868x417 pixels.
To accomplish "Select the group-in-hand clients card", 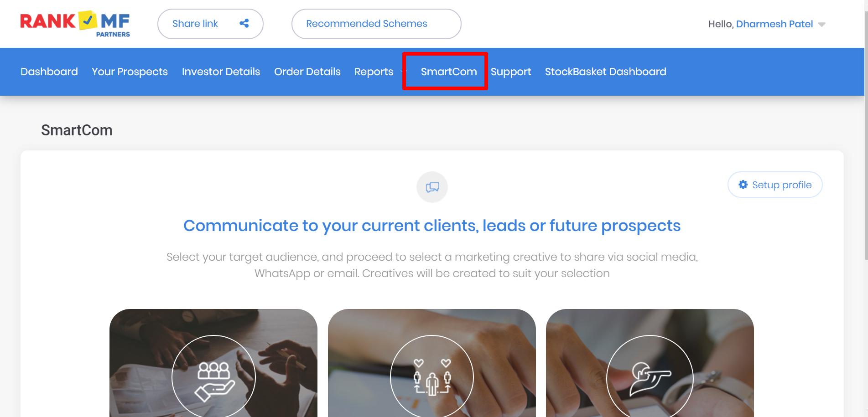I will [213, 363].
